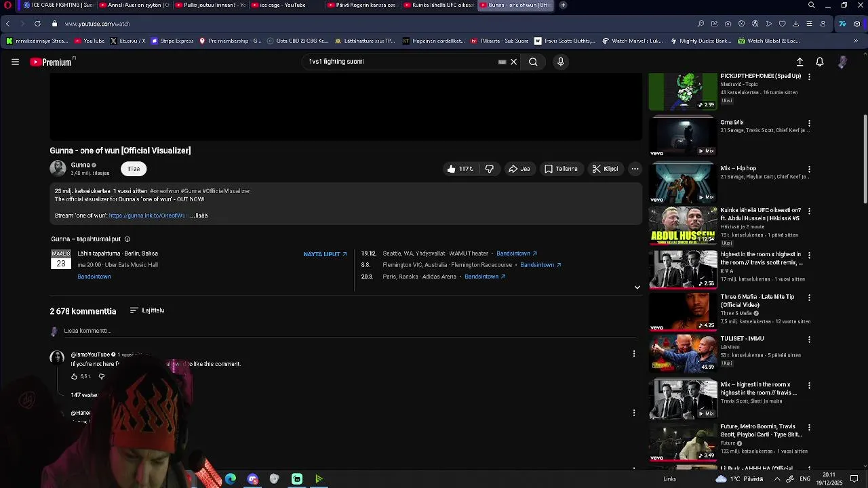Image resolution: width=868 pixels, height=488 pixels.
Task: Show more bookmarks chevron
Action: click(856, 41)
